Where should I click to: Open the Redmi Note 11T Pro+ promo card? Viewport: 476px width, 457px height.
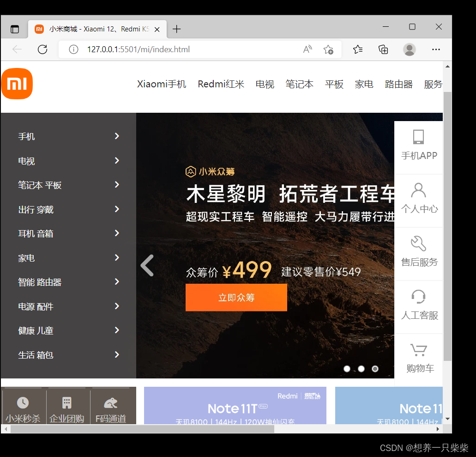point(235,405)
